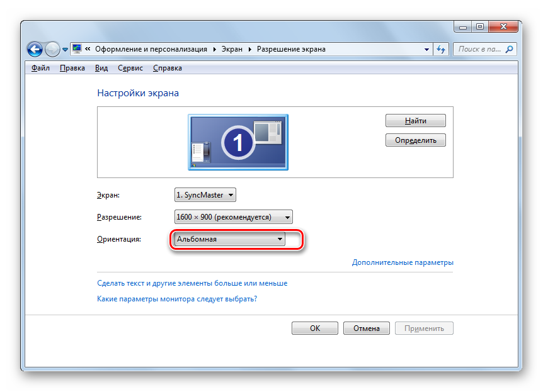The image size is (543, 392).
Task: Open the Разрешение 1600 × 900 dropdown
Action: [x=234, y=217]
